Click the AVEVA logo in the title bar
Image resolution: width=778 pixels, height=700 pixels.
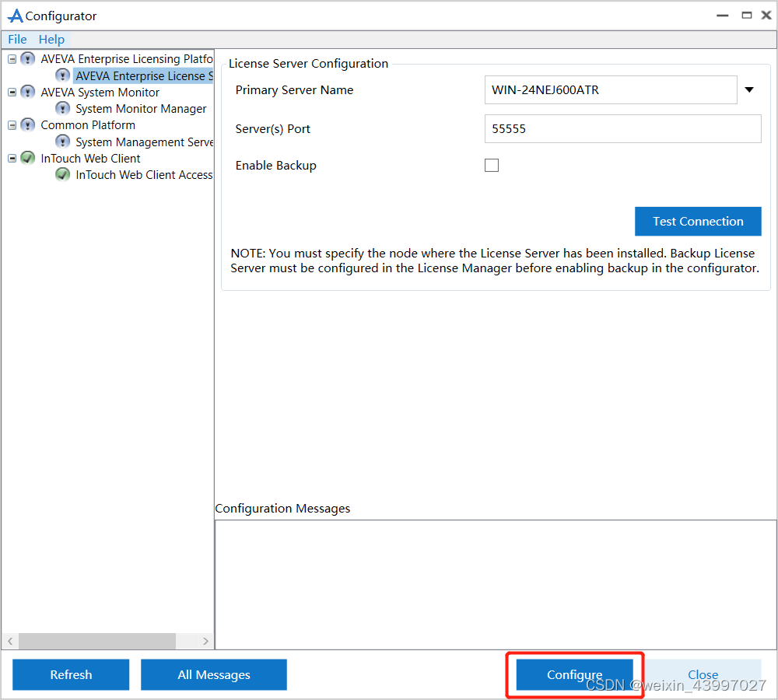pyautogui.click(x=16, y=16)
